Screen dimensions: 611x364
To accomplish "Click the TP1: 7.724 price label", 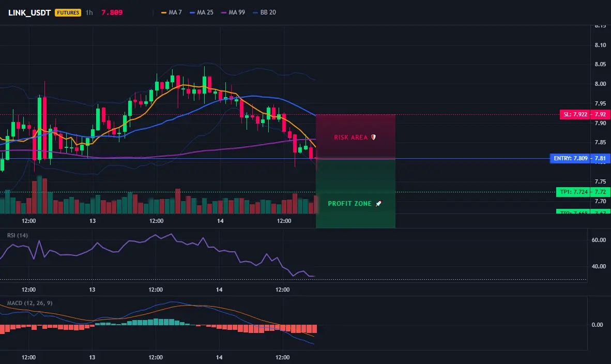I will pyautogui.click(x=573, y=192).
